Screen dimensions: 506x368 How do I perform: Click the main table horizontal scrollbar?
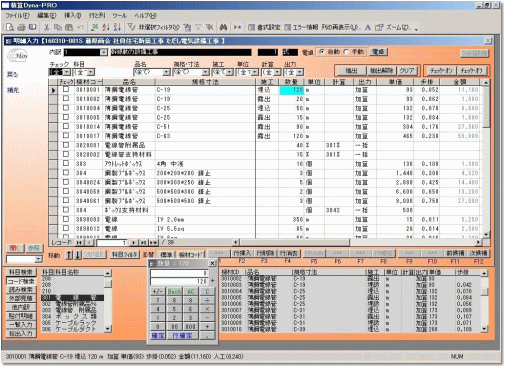tap(357, 243)
